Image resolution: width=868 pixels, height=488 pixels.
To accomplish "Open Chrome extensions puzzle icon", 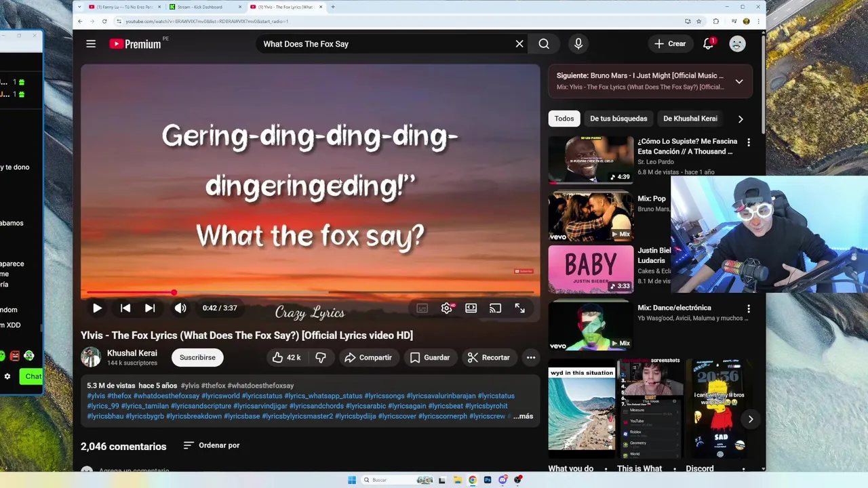I will coord(716,21).
